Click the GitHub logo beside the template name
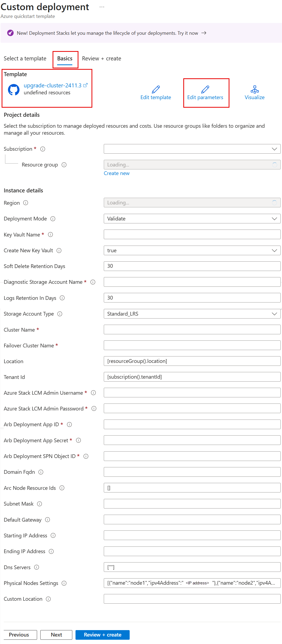282x644 pixels. [x=14, y=90]
